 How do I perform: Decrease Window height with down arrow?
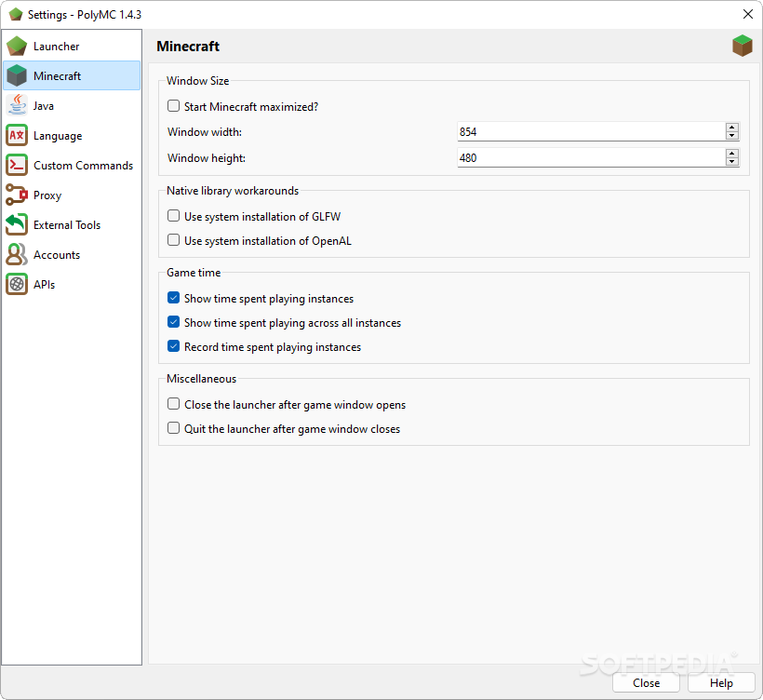coord(732,162)
